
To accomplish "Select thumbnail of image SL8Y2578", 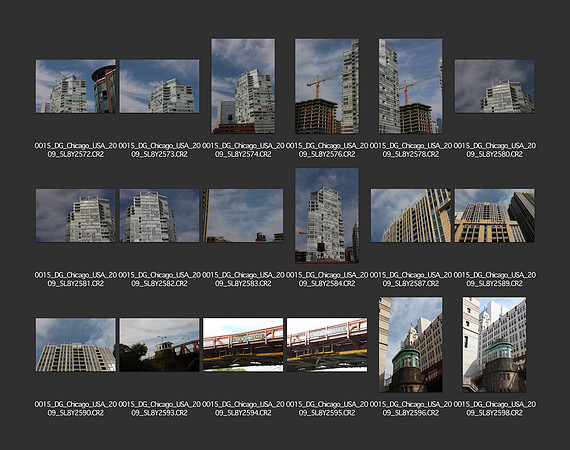I will [x=410, y=86].
